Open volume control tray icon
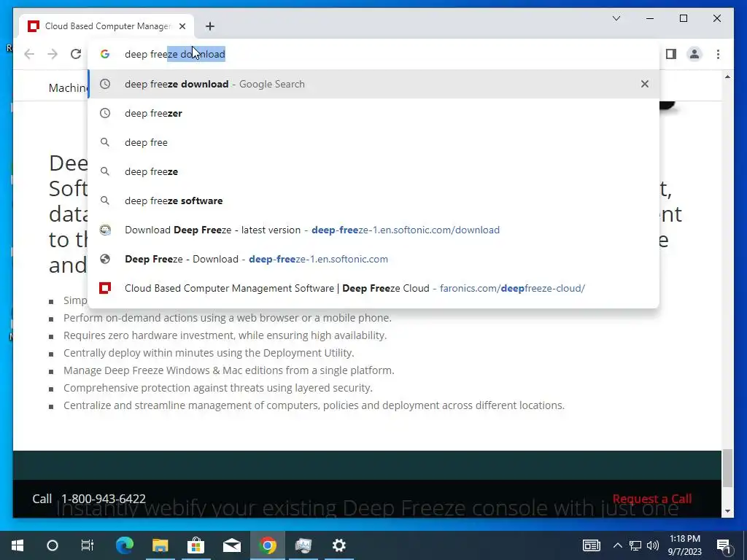Image resolution: width=747 pixels, height=560 pixels. tap(653, 545)
